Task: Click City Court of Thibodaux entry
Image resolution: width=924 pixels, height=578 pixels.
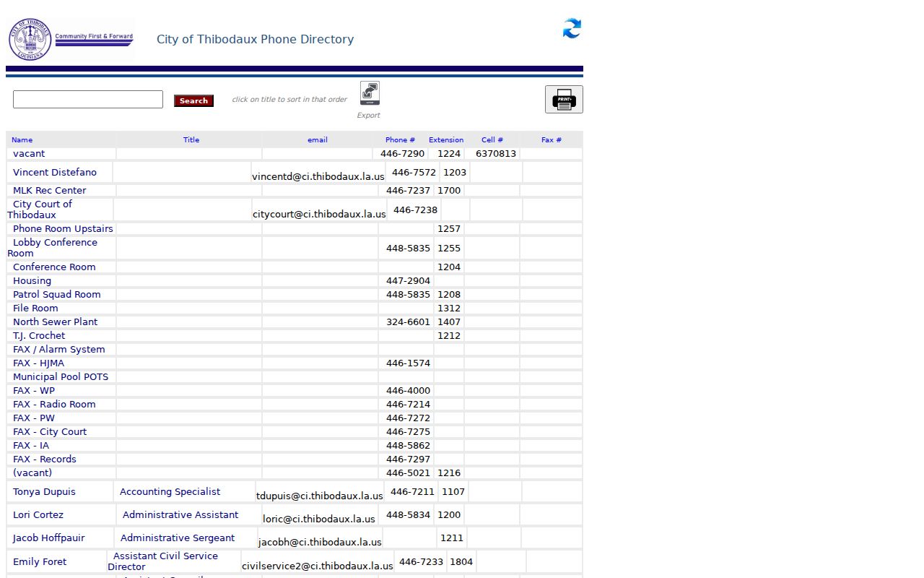Action: pyautogui.click(x=40, y=210)
